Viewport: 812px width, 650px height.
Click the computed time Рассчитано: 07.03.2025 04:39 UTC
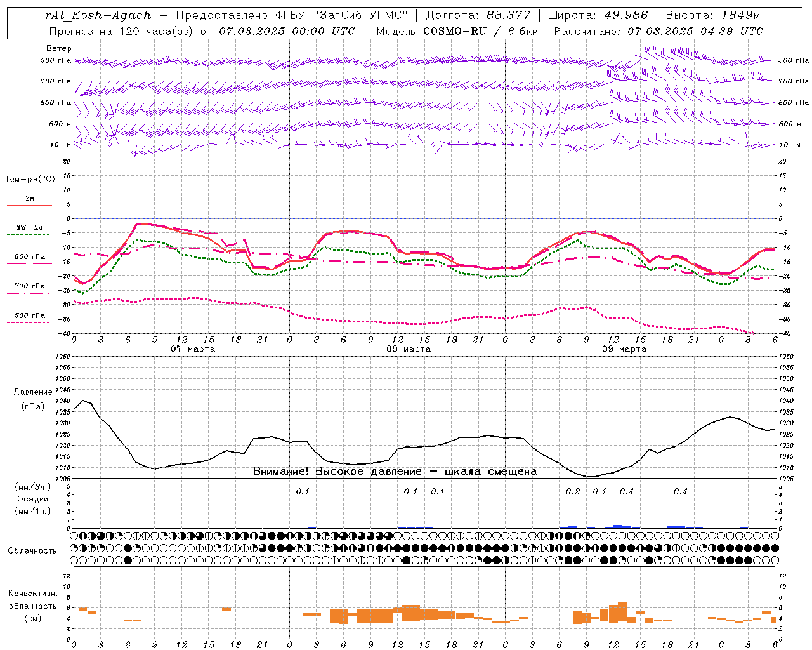point(658,31)
